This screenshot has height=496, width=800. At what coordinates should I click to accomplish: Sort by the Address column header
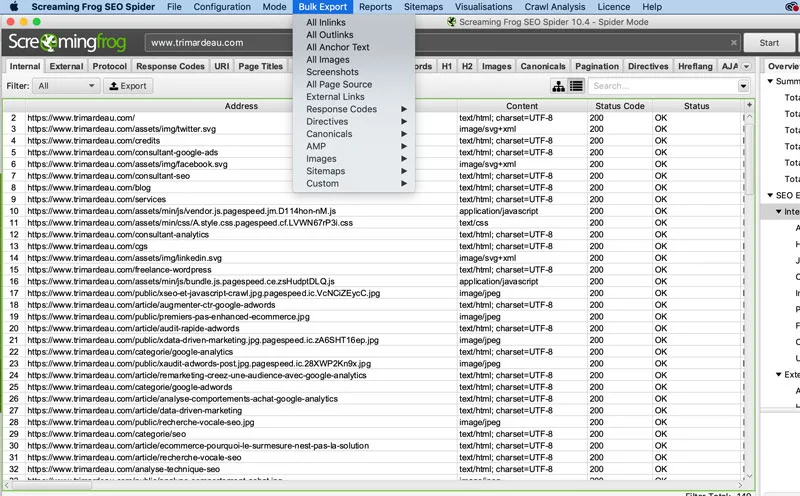click(241, 106)
